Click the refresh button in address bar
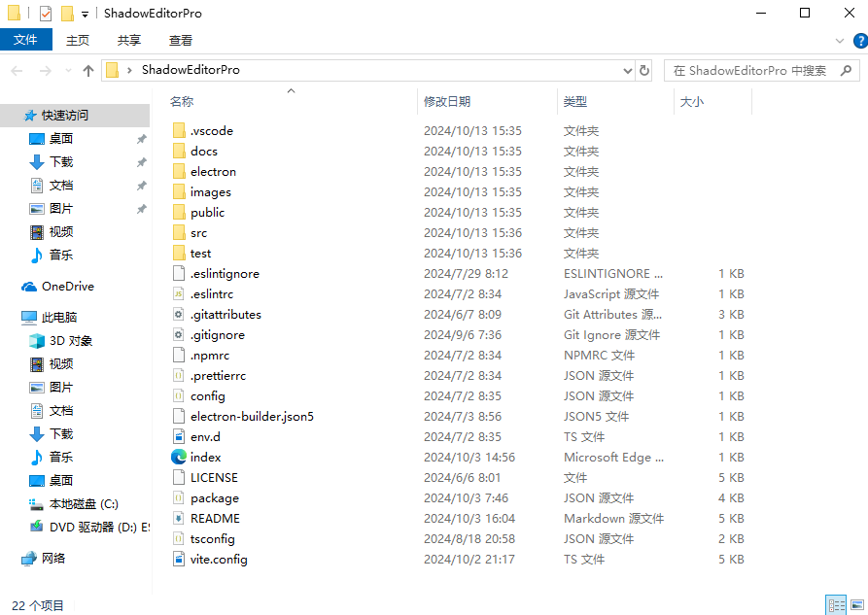This screenshot has height=615, width=868. [x=644, y=70]
